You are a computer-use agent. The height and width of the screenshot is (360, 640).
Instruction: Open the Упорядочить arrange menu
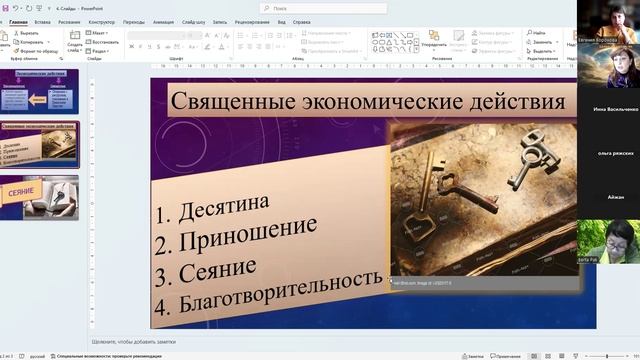[434, 40]
